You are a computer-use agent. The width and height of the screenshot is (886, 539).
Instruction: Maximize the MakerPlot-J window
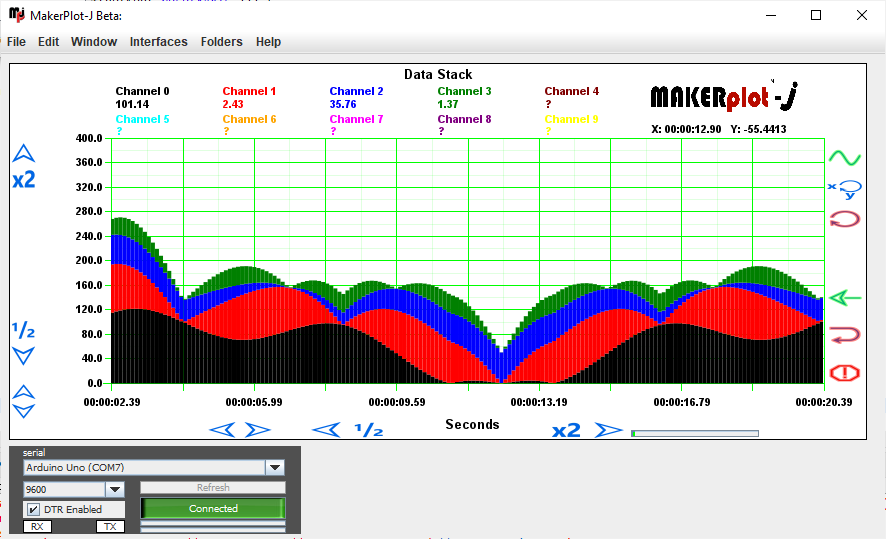click(816, 15)
